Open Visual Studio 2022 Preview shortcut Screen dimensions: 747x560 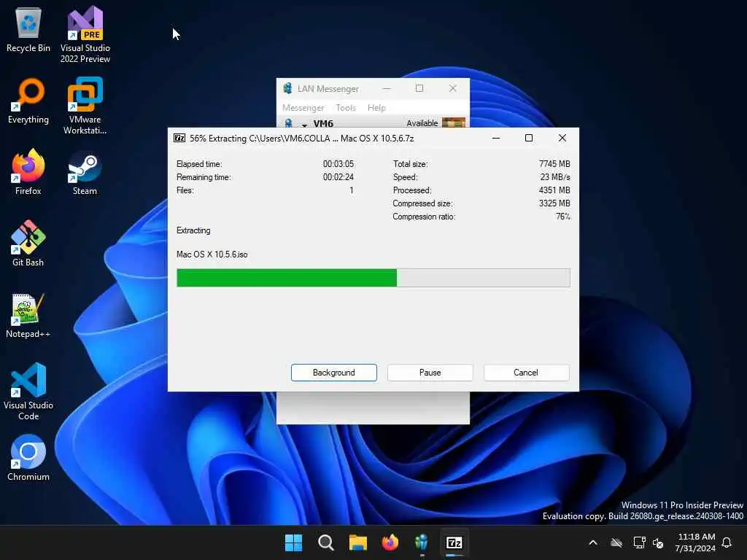point(85,34)
